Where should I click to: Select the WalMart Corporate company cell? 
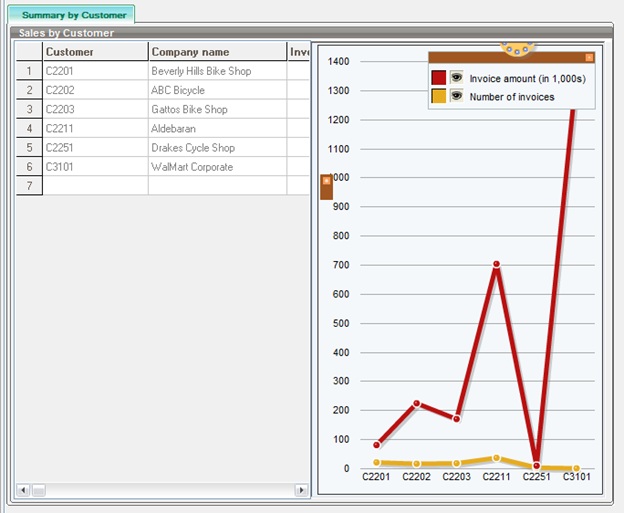[x=217, y=167]
